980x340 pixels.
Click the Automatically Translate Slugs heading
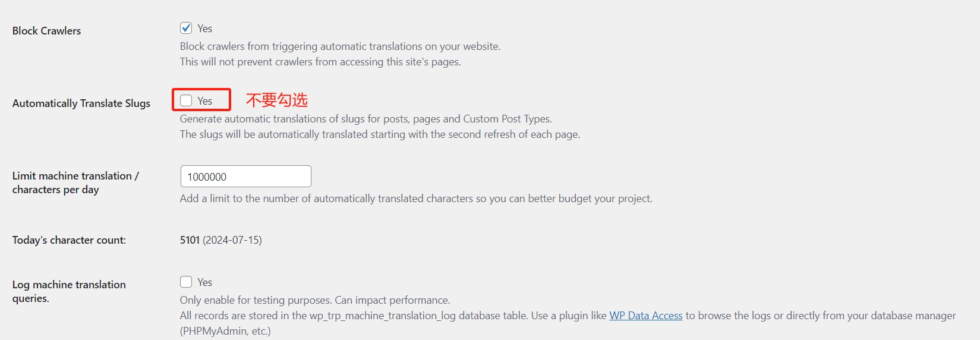(x=81, y=103)
